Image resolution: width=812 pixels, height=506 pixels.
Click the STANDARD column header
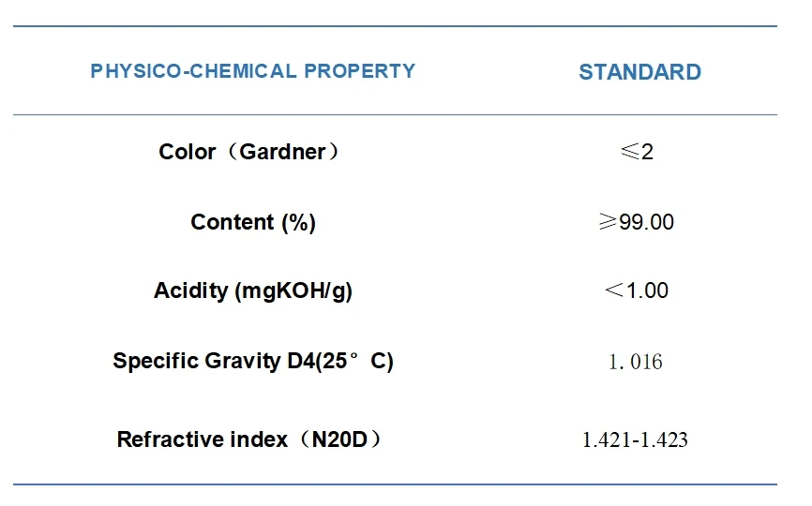[640, 72]
